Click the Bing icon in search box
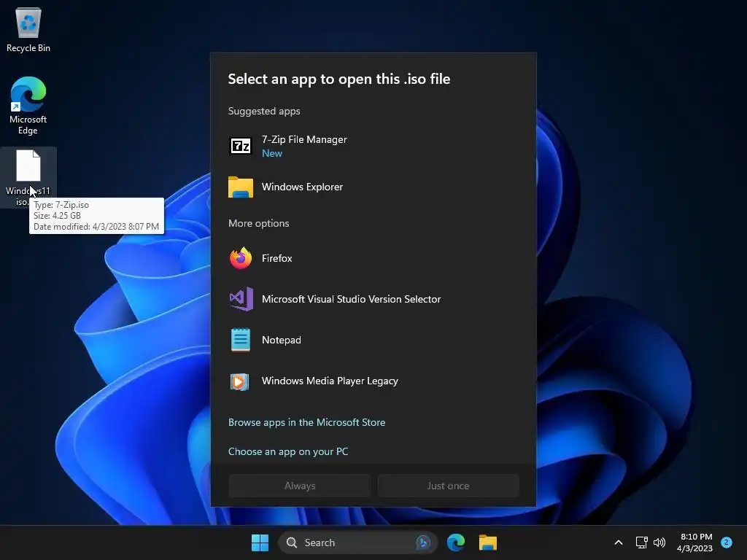Image resolution: width=747 pixels, height=560 pixels. pyautogui.click(x=423, y=542)
